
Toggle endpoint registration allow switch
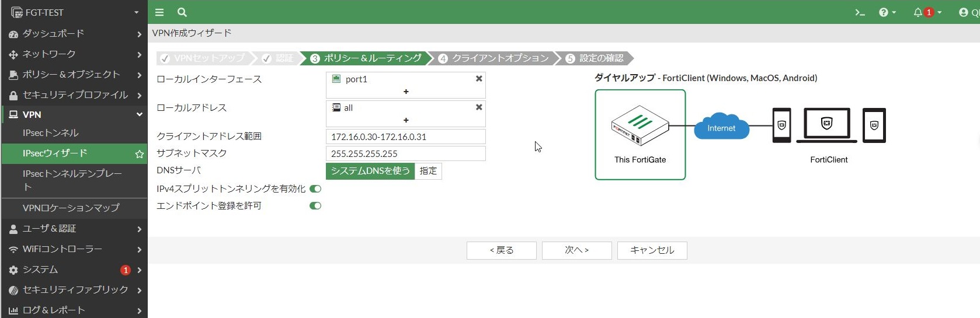315,205
